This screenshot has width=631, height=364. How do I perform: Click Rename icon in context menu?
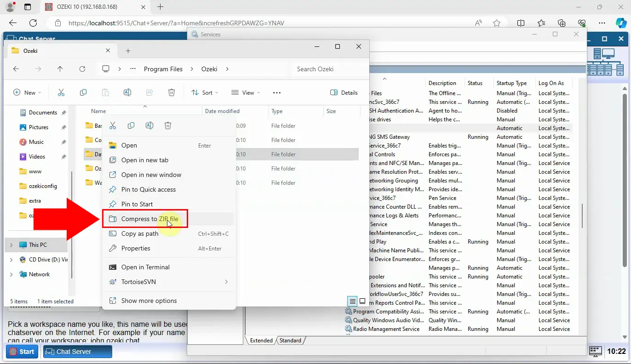[149, 125]
